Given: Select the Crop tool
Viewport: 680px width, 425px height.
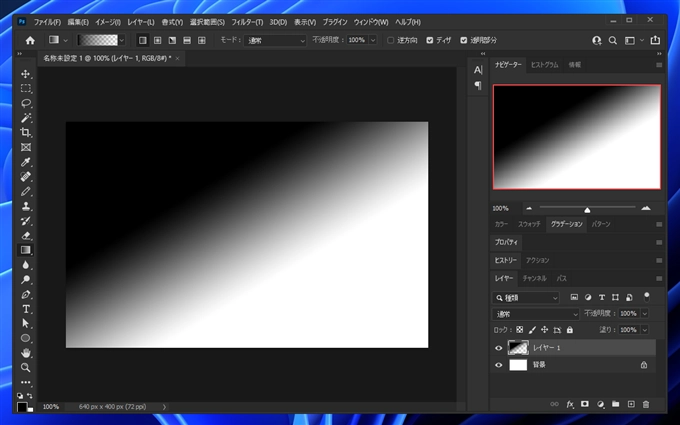Looking at the screenshot, I should pos(27,132).
